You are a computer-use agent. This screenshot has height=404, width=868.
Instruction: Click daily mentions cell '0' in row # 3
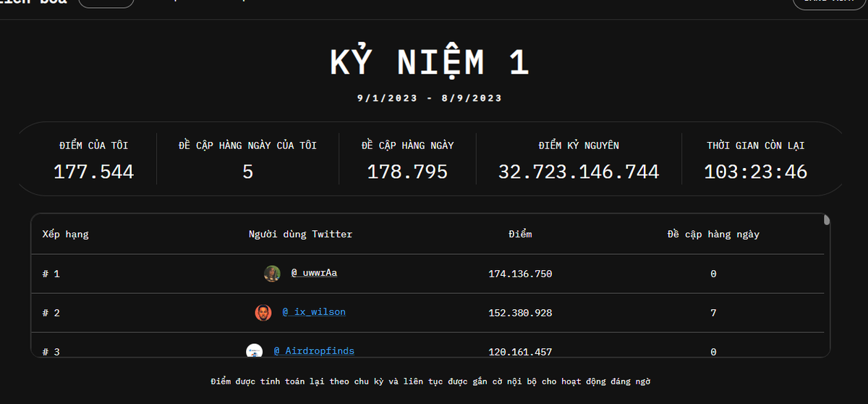pyautogui.click(x=713, y=352)
